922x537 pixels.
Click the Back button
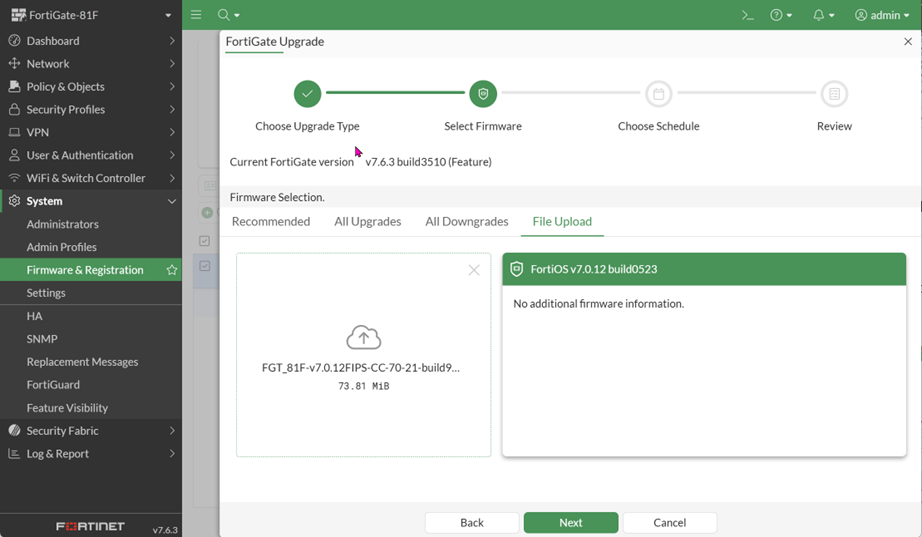click(472, 522)
